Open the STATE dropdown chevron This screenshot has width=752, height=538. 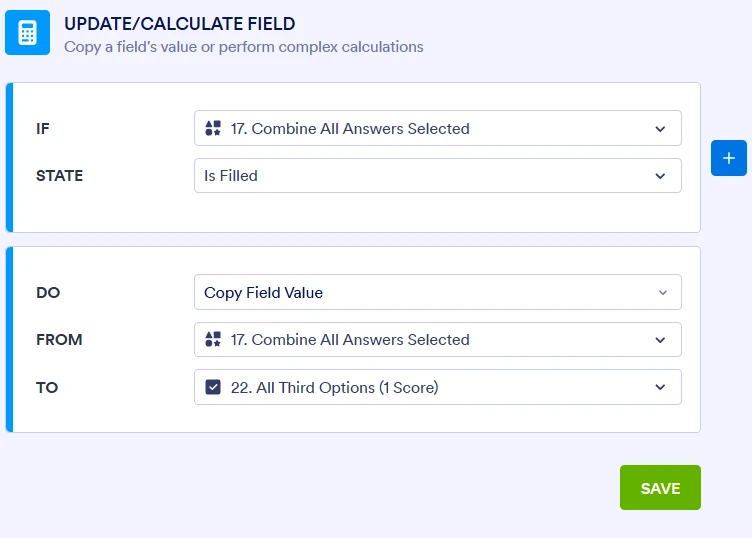(x=660, y=176)
